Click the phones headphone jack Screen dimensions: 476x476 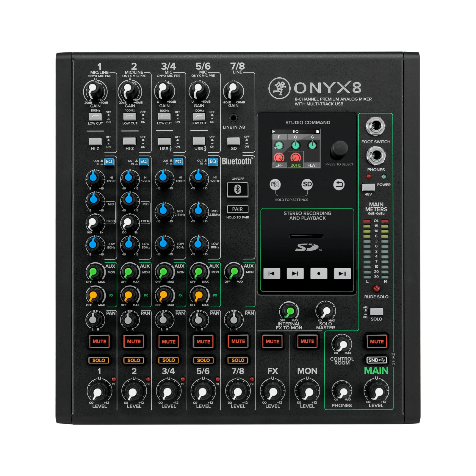376,155
